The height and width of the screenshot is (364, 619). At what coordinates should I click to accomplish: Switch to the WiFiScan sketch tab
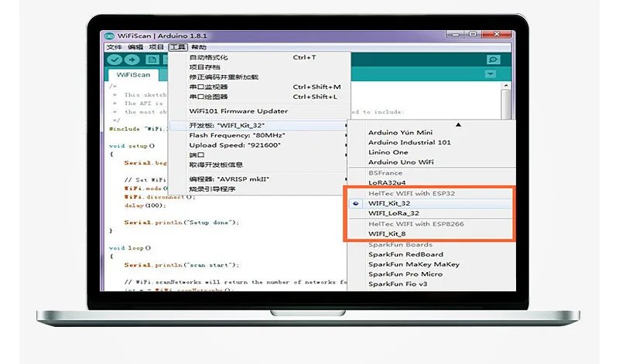click(133, 75)
